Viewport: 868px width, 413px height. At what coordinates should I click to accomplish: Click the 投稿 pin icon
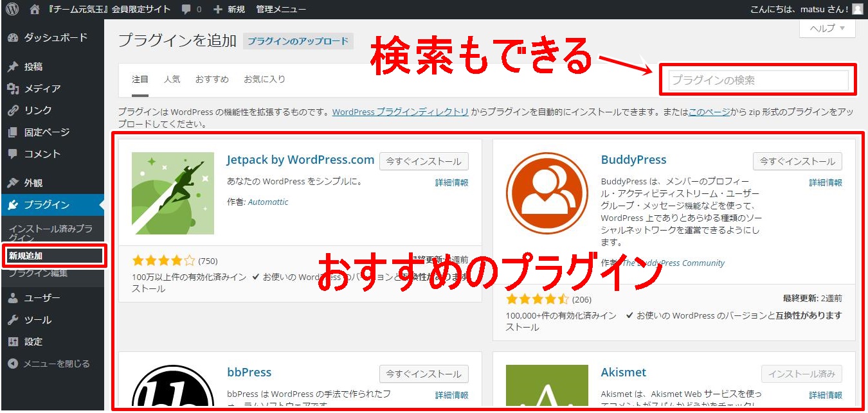pyautogui.click(x=13, y=67)
